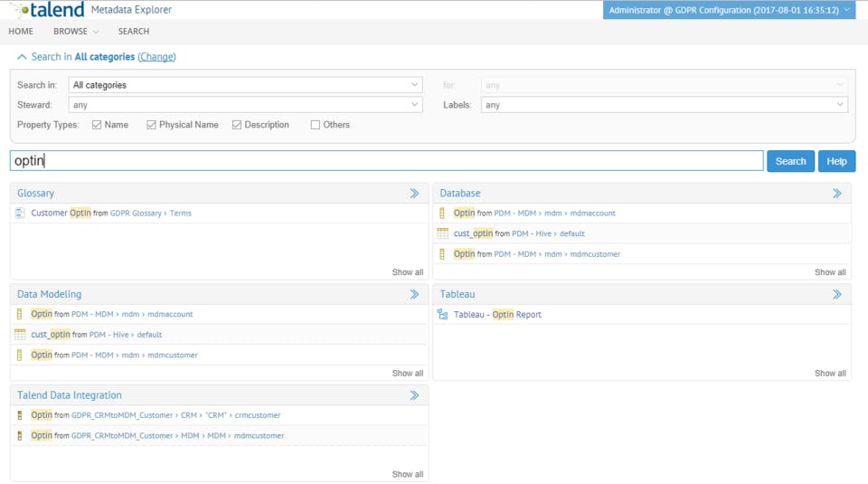Expand the Tableau panel double-arrow icon

(837, 294)
